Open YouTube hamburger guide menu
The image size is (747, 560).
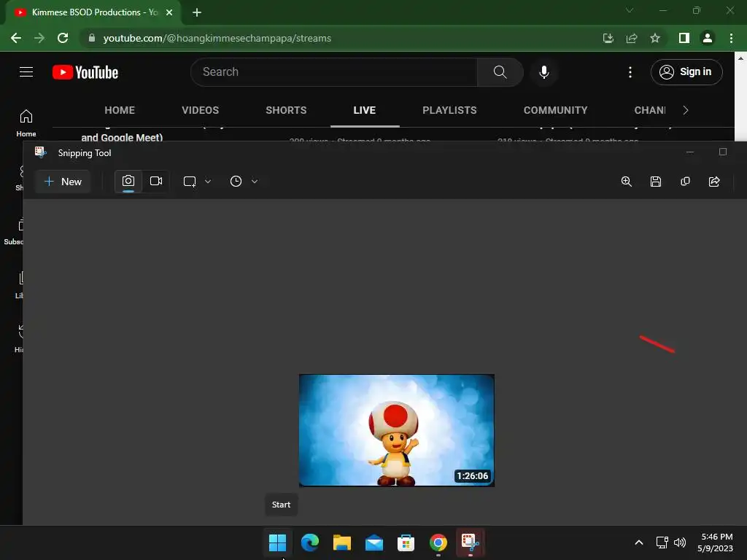pos(26,72)
